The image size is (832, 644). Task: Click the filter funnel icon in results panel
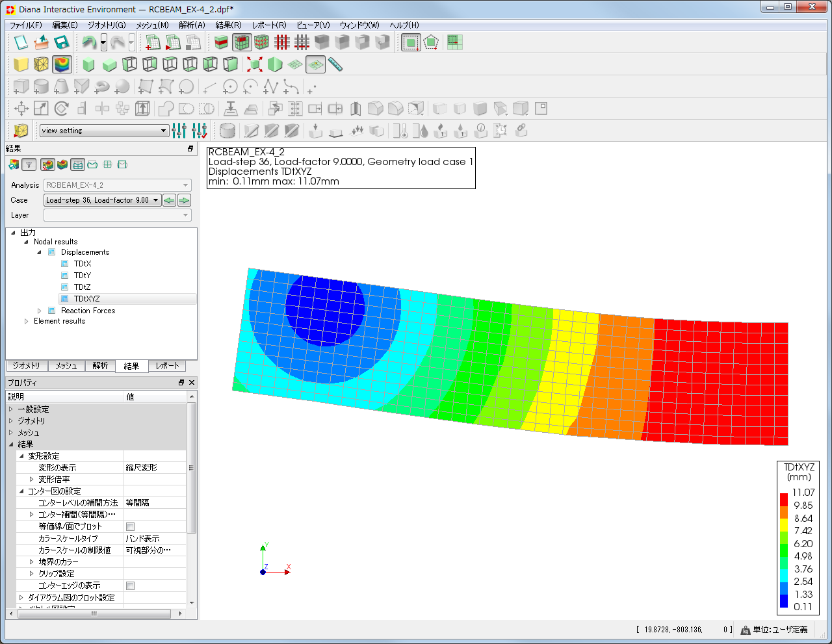[x=29, y=165]
